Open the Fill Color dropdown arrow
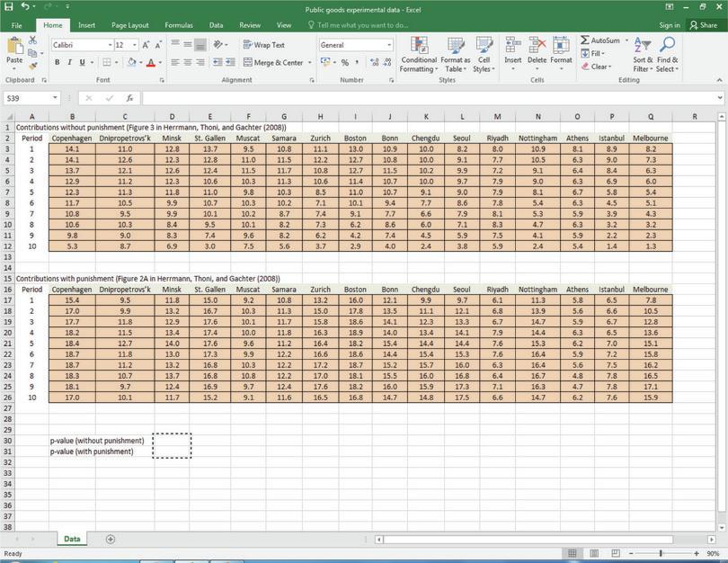728x563 pixels. [x=139, y=64]
